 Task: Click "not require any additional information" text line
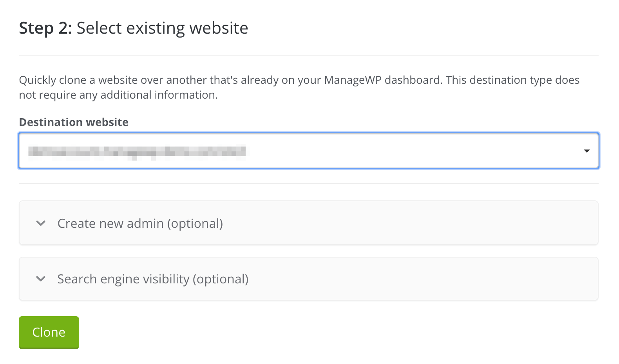pyautogui.click(x=118, y=95)
